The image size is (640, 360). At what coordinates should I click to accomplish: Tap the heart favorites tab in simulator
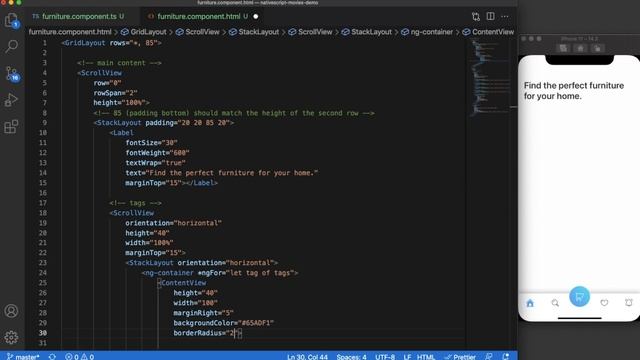pyautogui.click(x=604, y=302)
